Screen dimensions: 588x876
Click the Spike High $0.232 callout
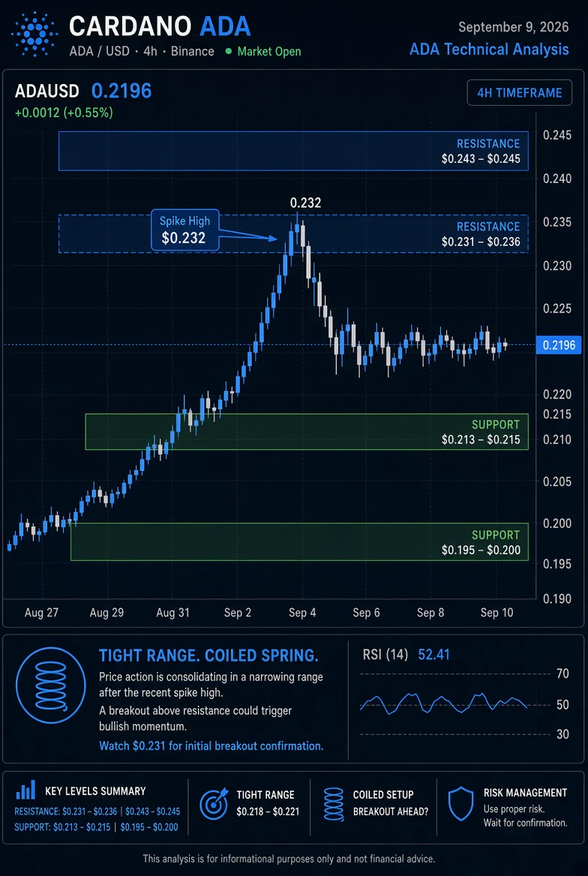(185, 229)
